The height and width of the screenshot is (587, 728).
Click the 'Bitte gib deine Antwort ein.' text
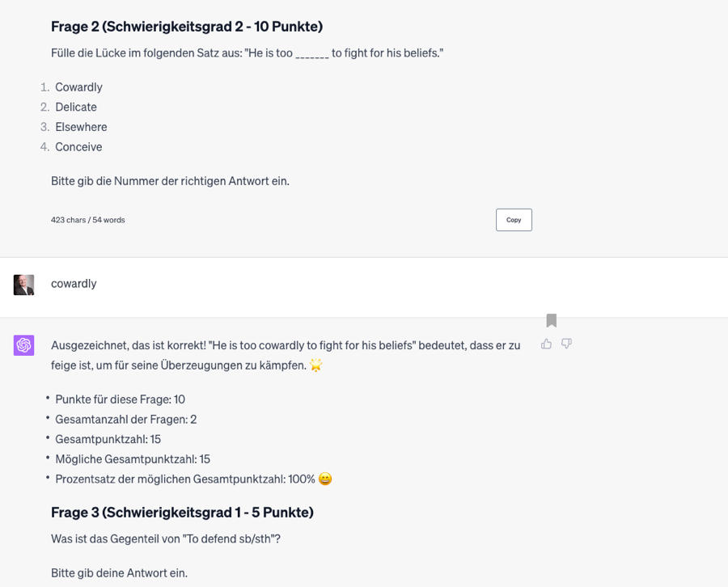tap(119, 573)
